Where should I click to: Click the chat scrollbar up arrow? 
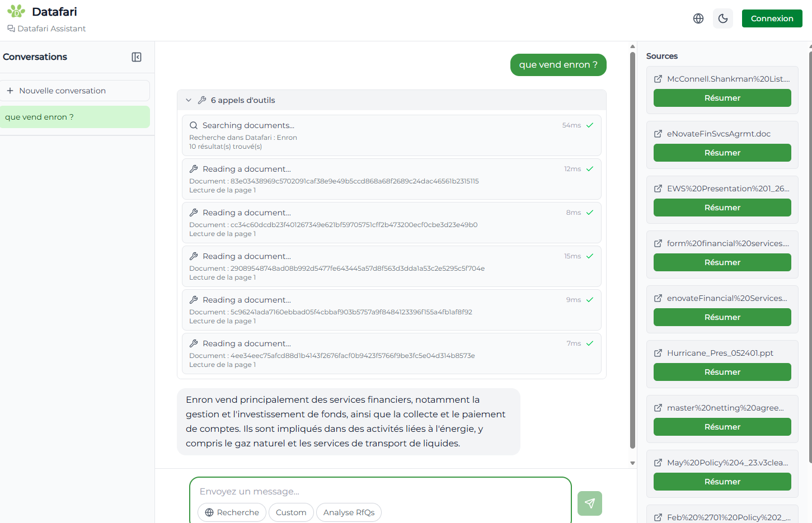(632, 46)
